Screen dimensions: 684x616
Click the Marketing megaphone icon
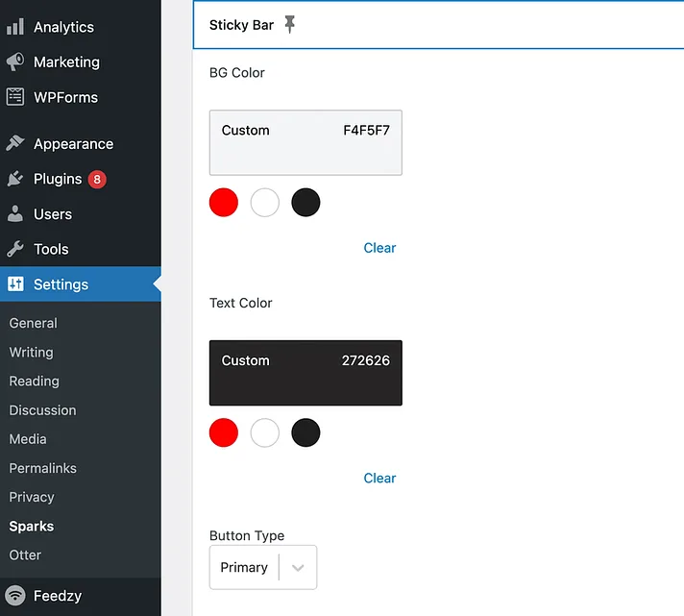point(15,62)
